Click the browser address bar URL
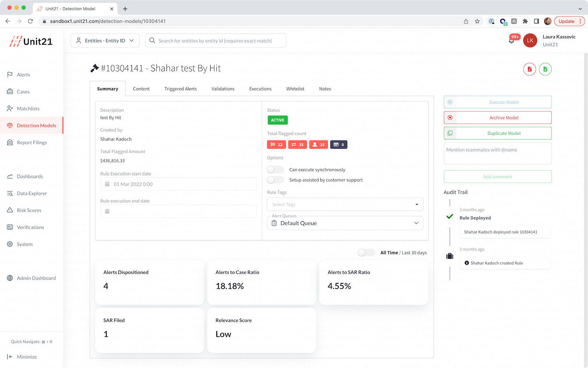The width and height of the screenshot is (588, 368). 108,21
